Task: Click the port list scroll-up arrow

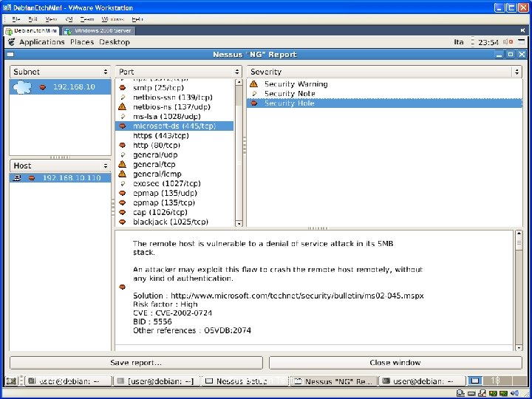Action: point(239,82)
